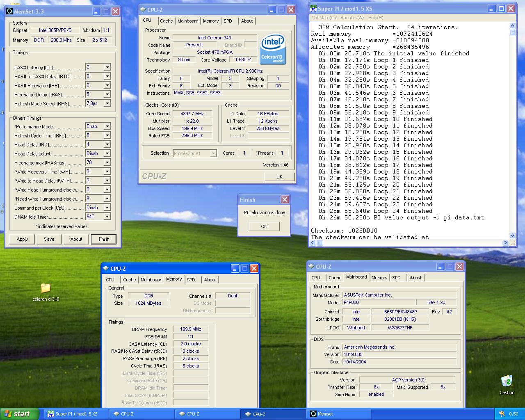Click the Core Speed value 4397.7 MHz
The image size is (525, 420).
click(192, 114)
